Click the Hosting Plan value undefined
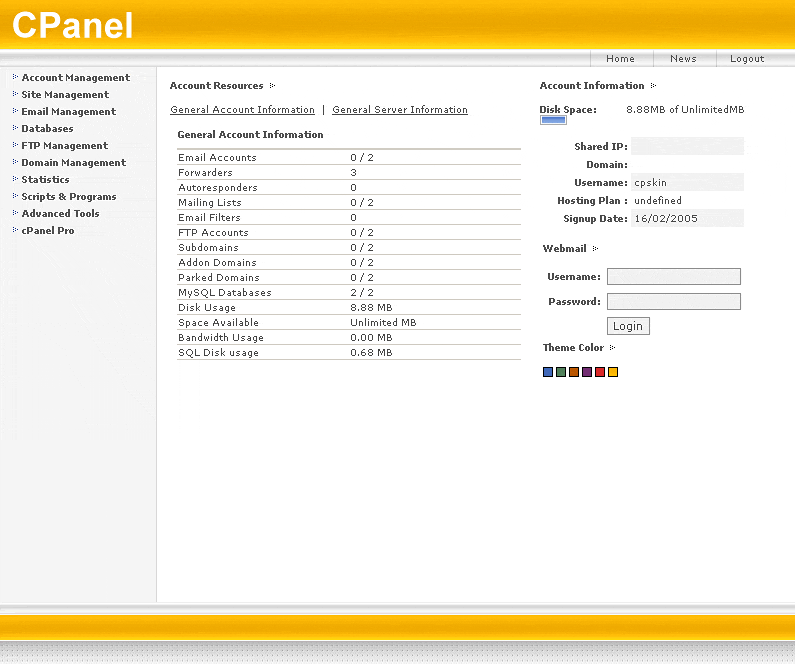 [658, 201]
